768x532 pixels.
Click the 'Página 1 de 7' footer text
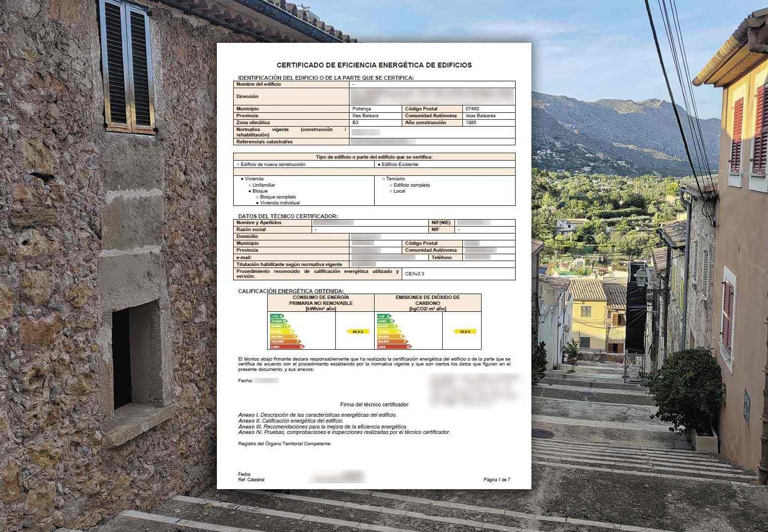click(497, 480)
